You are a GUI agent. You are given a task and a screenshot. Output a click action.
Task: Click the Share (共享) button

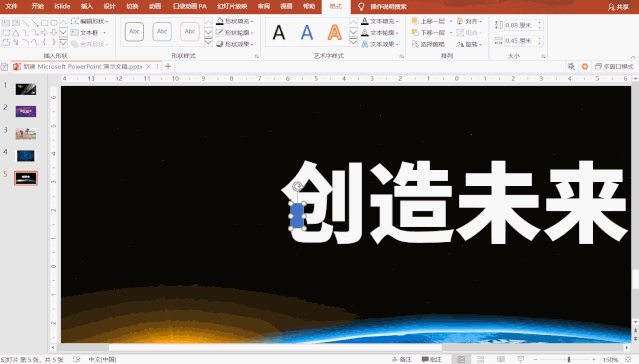click(618, 7)
